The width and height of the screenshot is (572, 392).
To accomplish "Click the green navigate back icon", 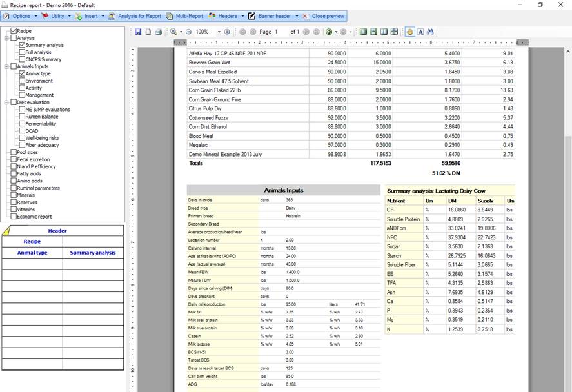I will [329, 32].
